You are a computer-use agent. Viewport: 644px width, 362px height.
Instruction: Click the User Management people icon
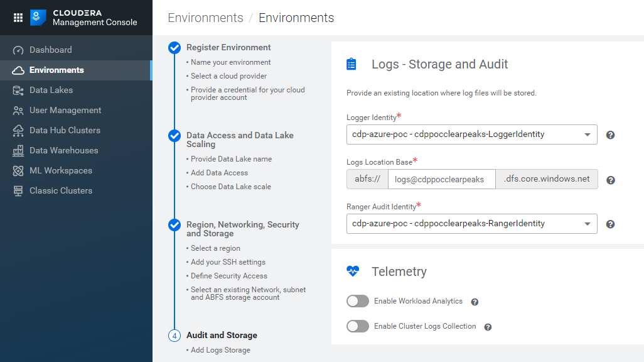point(18,111)
